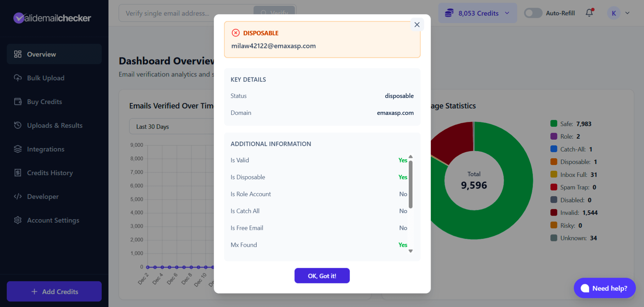Click the Bulk Upload cloud icon
This screenshot has width=644, height=307.
coord(18,78)
